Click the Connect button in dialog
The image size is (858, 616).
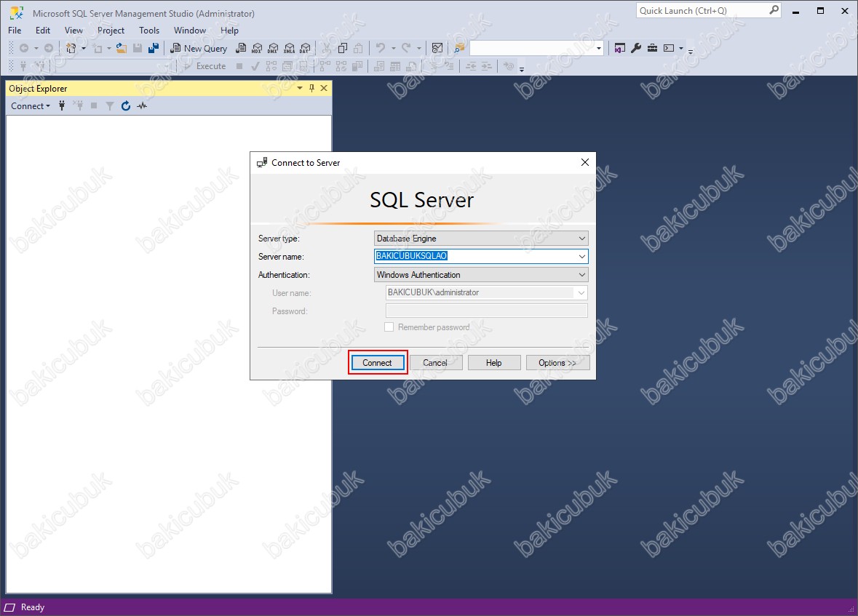(378, 363)
